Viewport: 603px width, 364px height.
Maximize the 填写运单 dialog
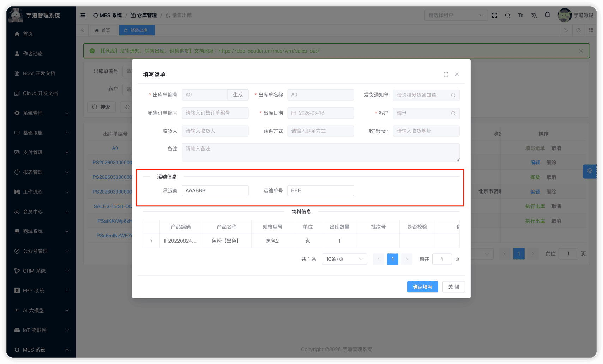tap(446, 74)
